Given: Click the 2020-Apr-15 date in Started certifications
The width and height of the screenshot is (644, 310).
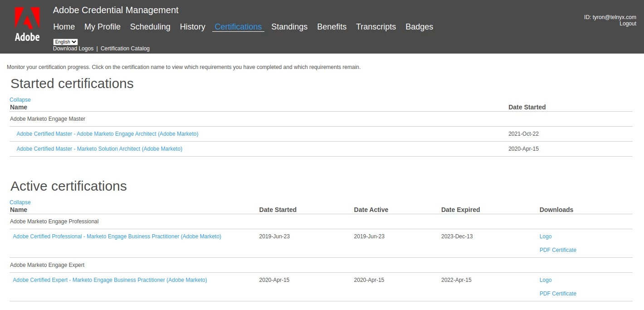Looking at the screenshot, I should 523,149.
